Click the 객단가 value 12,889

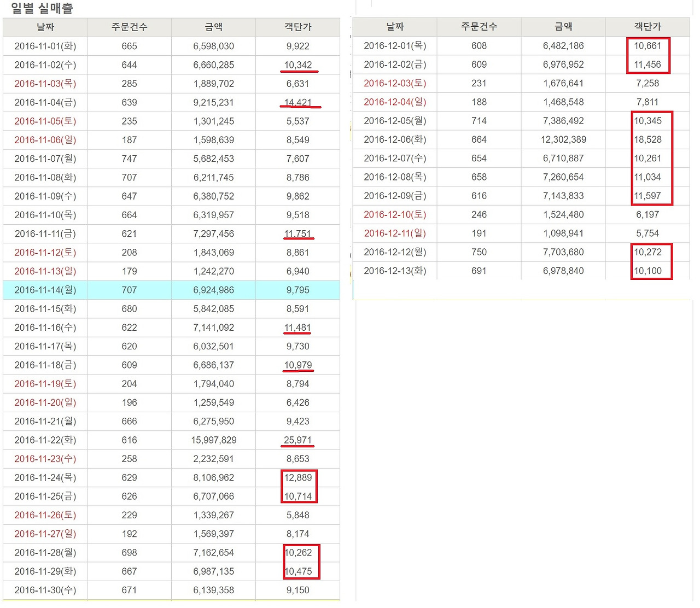click(298, 477)
